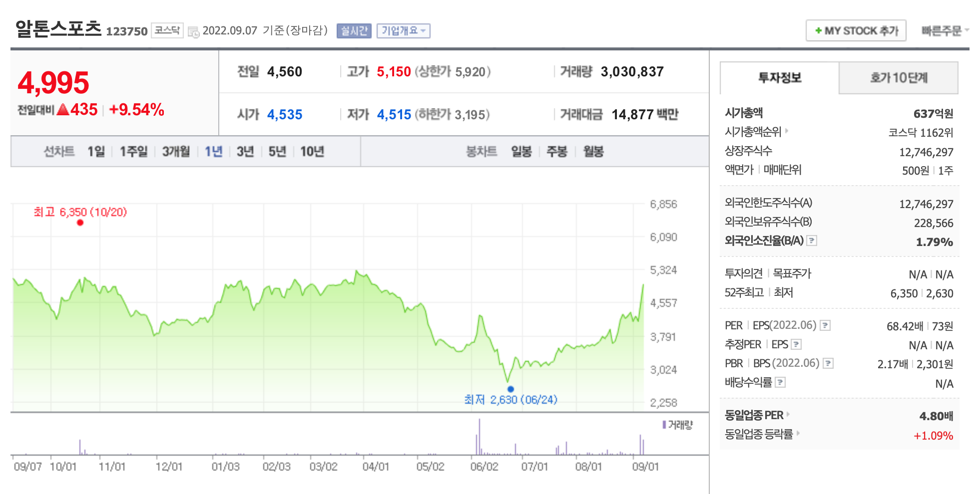This screenshot has height=494, width=980.
Task: Open the help icon beside 추정PER EPS
Action: click(797, 344)
